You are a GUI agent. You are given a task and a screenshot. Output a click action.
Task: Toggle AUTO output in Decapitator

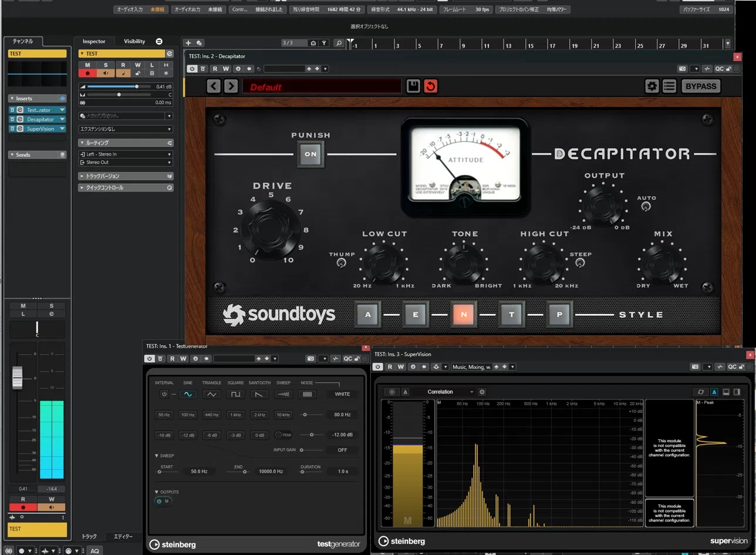click(646, 207)
